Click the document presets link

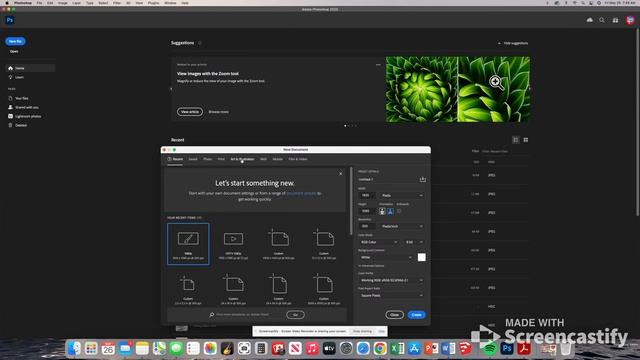(x=301, y=193)
